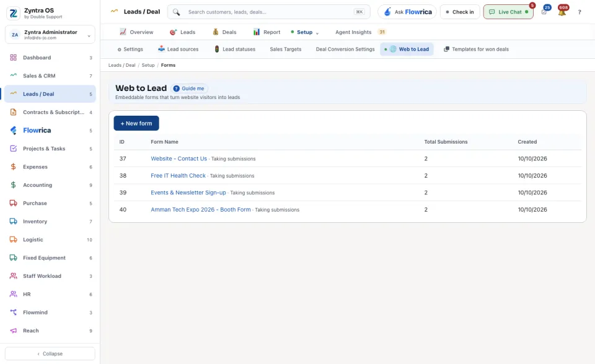Open the Website - Contact Us form
Screen dimensions: 595x364
(178, 158)
